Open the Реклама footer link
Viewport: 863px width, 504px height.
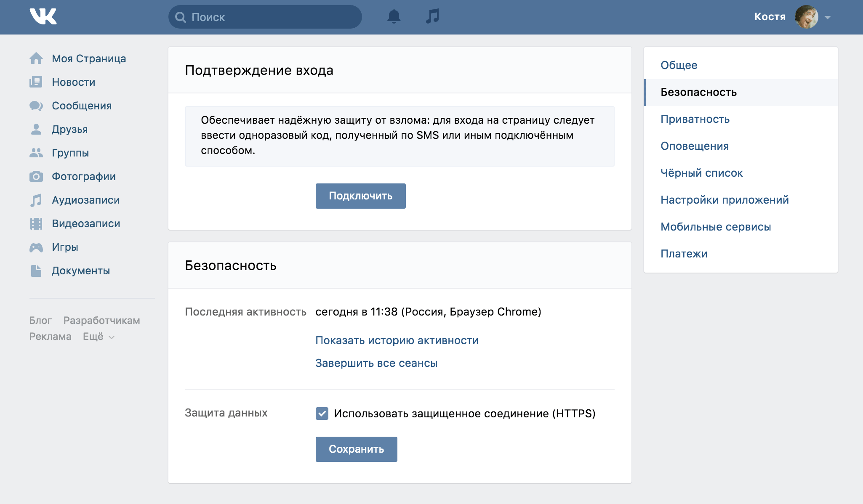[x=50, y=337]
